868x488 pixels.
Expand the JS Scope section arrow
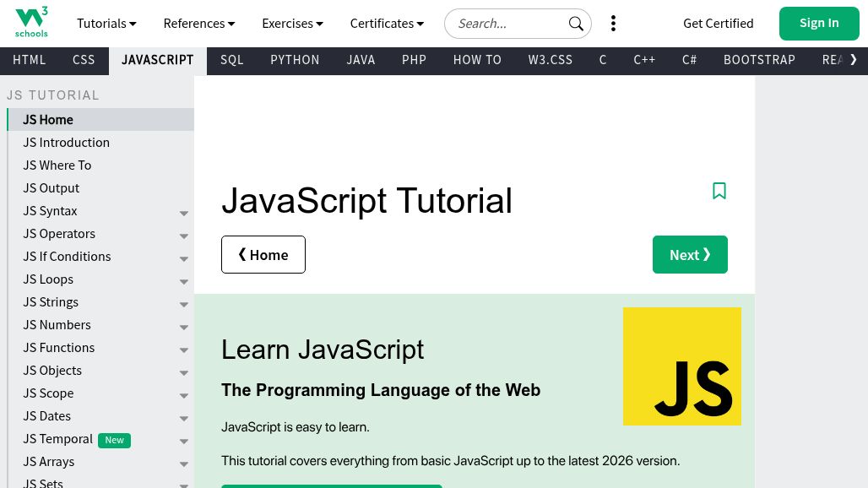[x=184, y=396]
